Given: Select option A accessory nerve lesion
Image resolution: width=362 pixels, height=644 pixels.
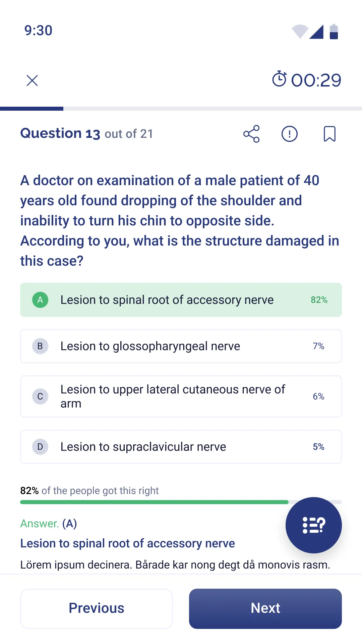Looking at the screenshot, I should click(x=181, y=300).
